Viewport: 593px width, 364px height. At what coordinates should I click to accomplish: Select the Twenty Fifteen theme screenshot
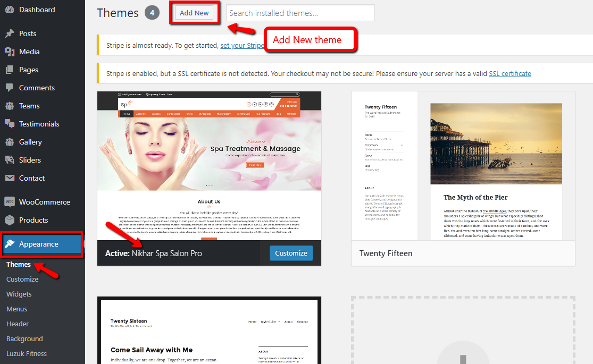463,166
